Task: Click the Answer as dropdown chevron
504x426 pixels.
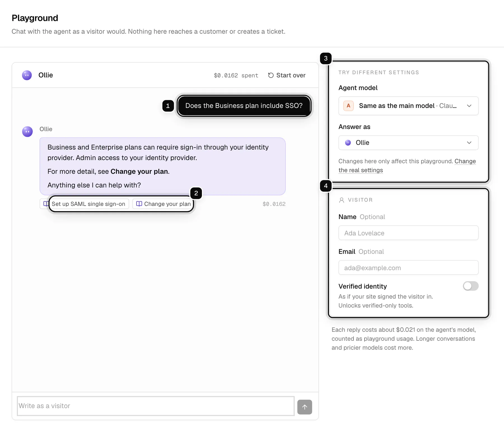Action: (x=469, y=143)
